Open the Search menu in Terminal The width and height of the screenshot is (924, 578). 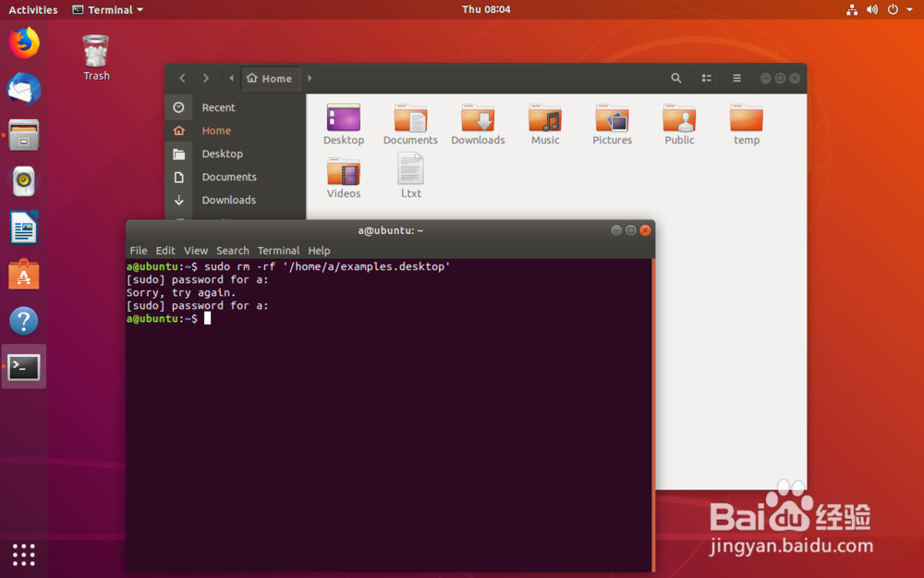(232, 251)
